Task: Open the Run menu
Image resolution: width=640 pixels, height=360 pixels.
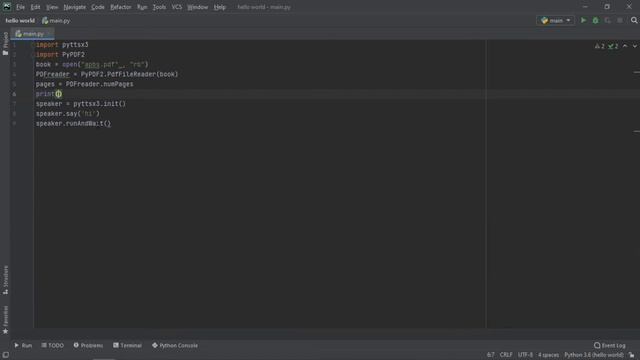Action: click(x=142, y=7)
